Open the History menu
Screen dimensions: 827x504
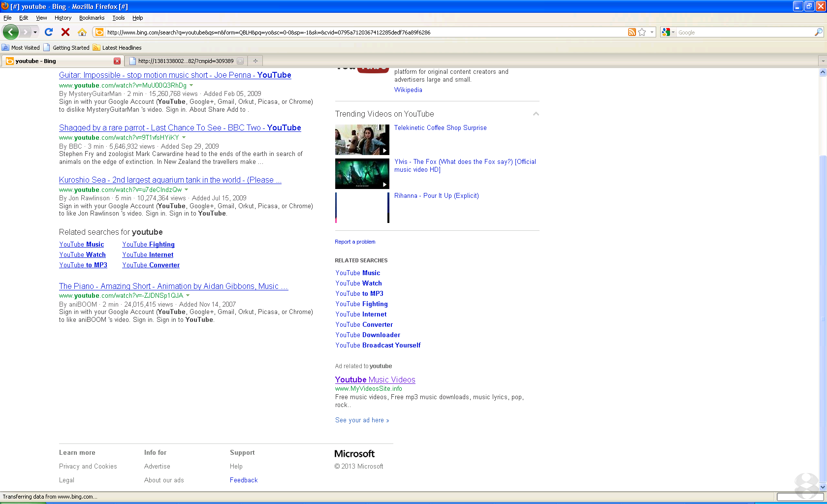pos(63,18)
